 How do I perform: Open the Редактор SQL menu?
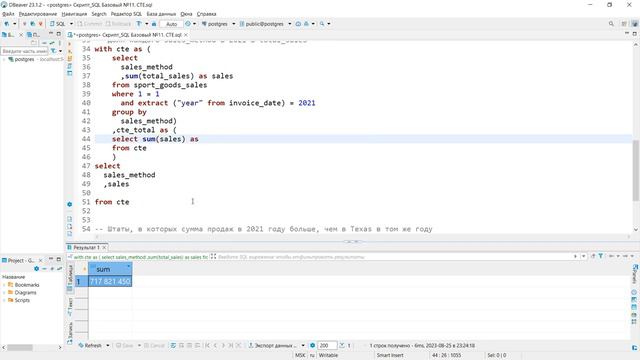126,14
